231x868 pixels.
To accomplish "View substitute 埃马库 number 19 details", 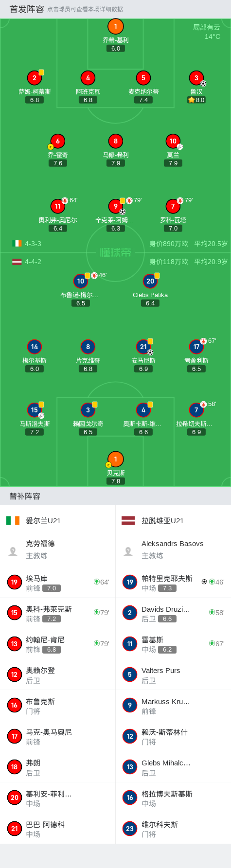I will [x=58, y=582].
